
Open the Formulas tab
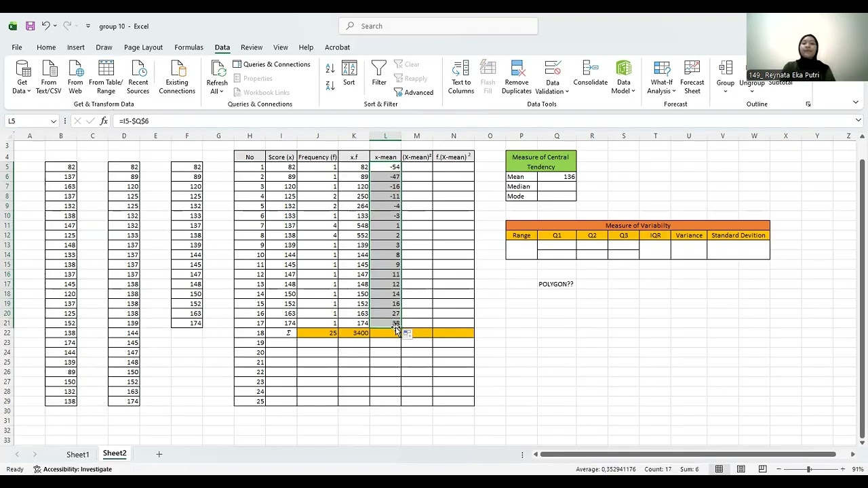189,47
